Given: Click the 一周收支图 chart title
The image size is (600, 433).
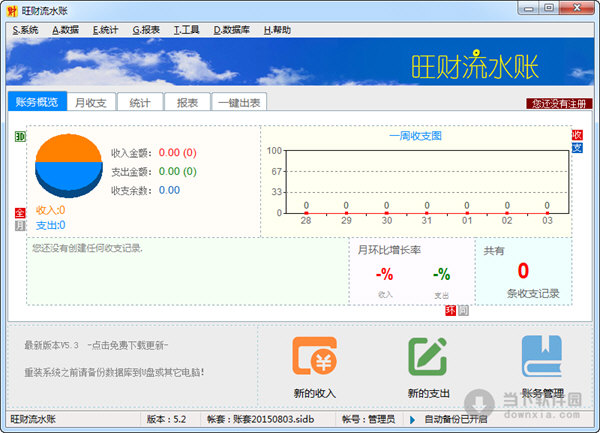Looking at the screenshot, I should point(415,136).
